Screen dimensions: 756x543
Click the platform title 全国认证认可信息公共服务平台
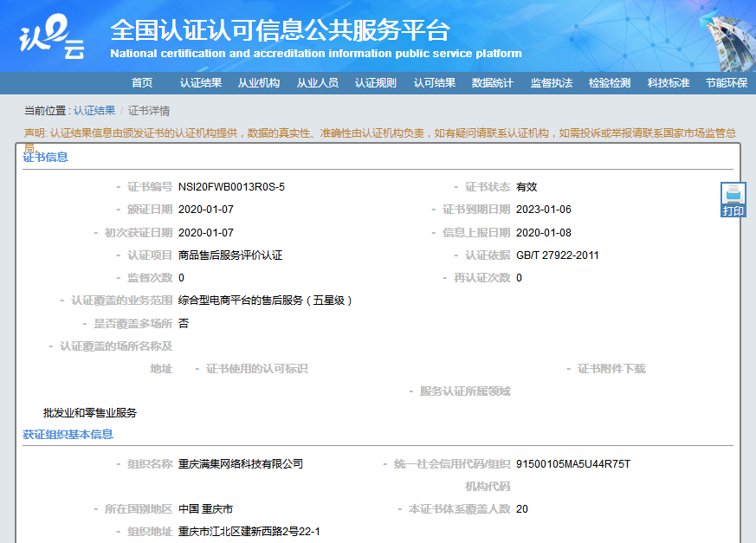(x=280, y=30)
